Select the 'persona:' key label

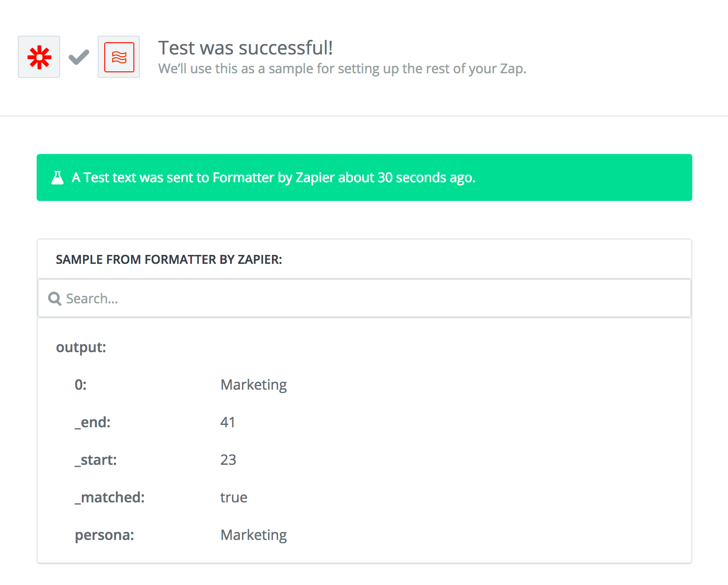click(x=104, y=535)
